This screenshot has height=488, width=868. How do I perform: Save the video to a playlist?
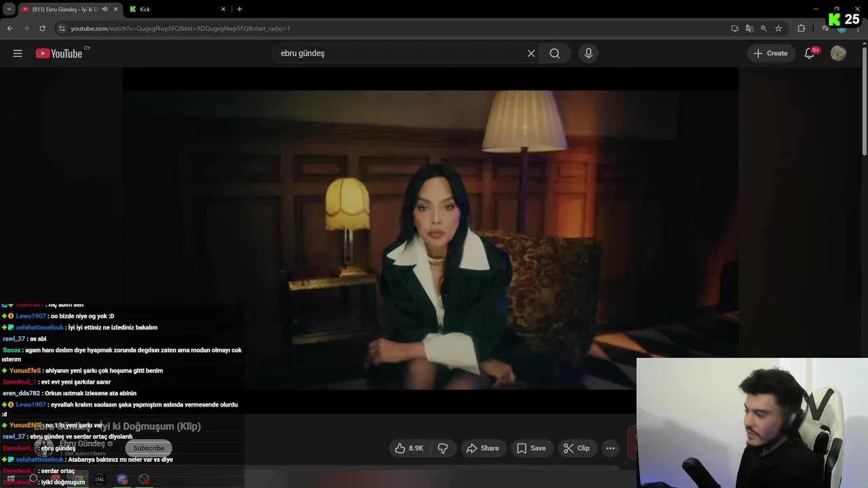[x=531, y=448]
